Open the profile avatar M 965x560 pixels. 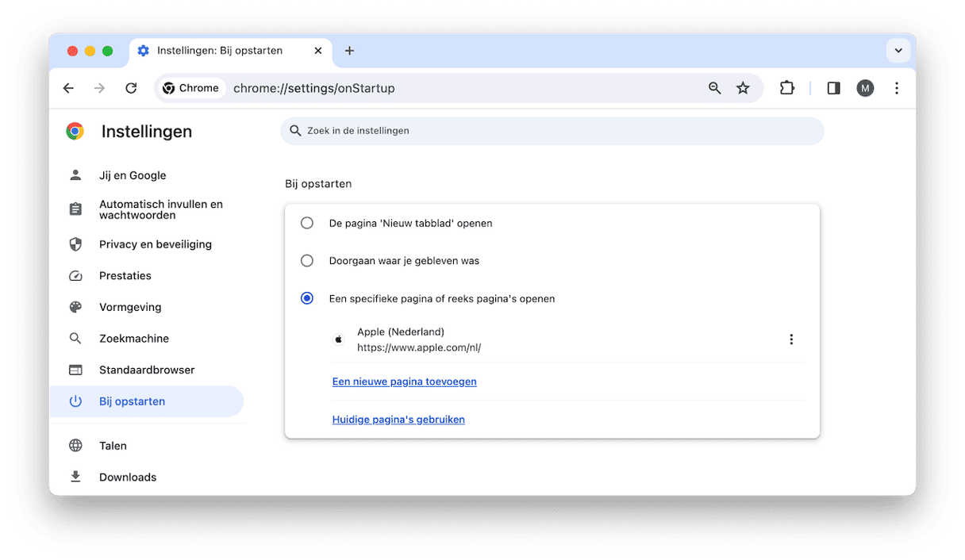pyautogui.click(x=865, y=88)
